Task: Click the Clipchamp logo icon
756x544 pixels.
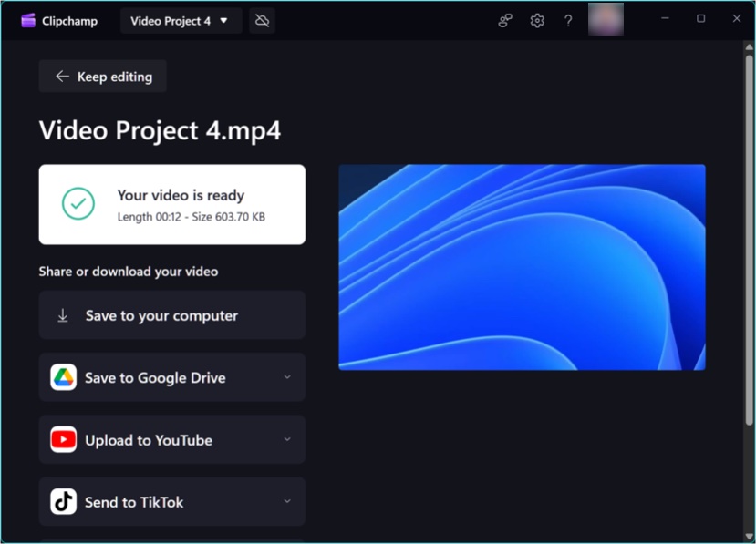Action: coord(28,21)
